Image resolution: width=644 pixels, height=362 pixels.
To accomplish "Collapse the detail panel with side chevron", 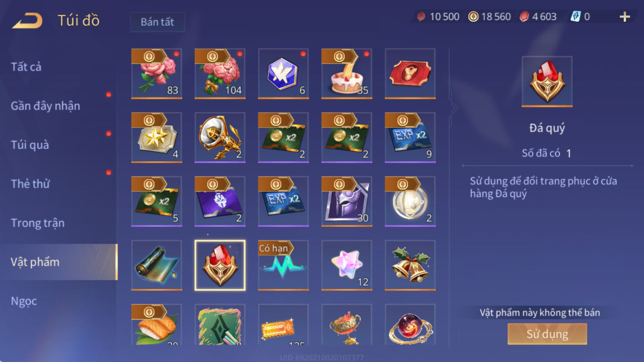I will pos(454,107).
